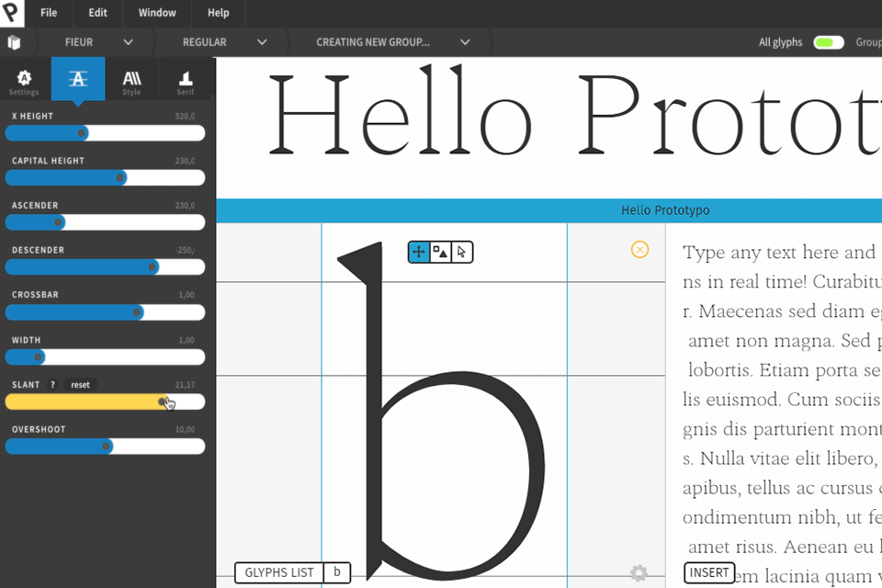This screenshot has width=882, height=588.
Task: Switch to the Serif tab
Action: 185,82
